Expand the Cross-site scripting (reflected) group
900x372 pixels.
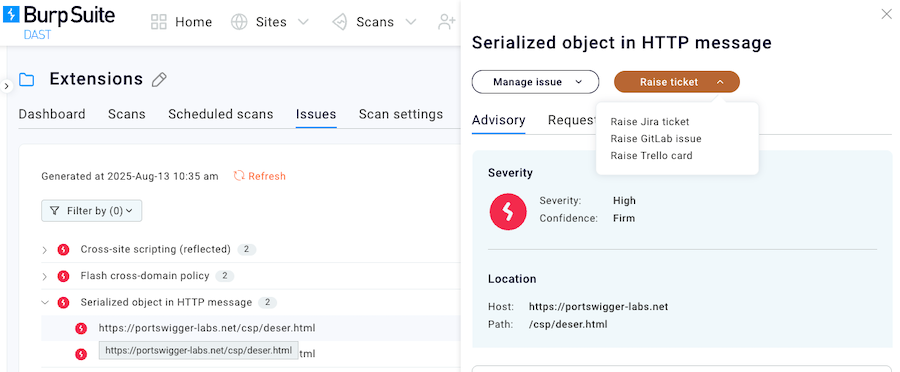click(45, 250)
